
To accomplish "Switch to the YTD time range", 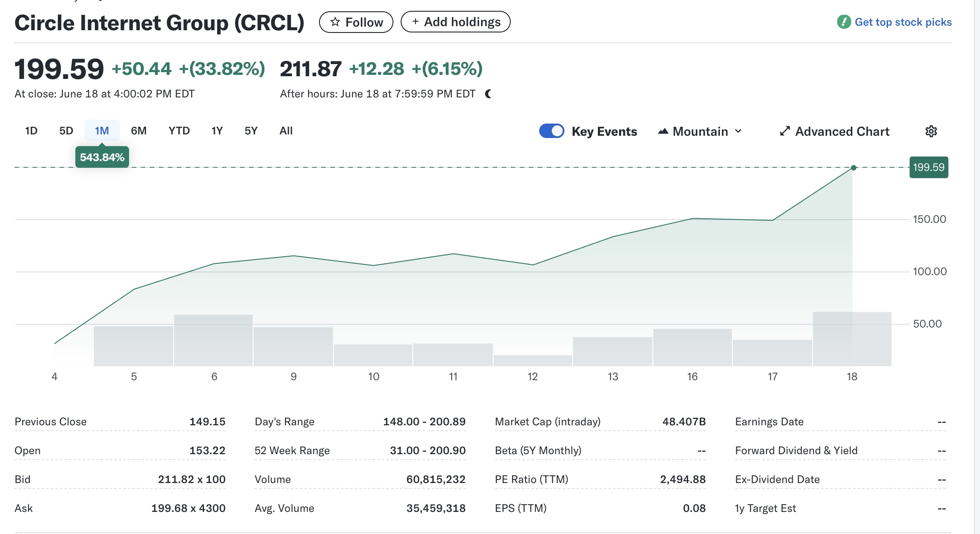I will click(179, 131).
